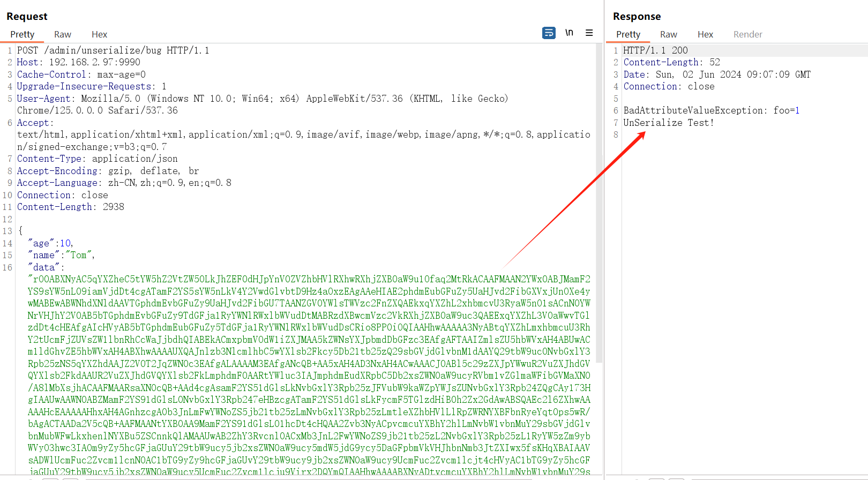This screenshot has height=480, width=868.
Task: Click the Host header value 192.168.2.97:9990
Action: [94, 62]
